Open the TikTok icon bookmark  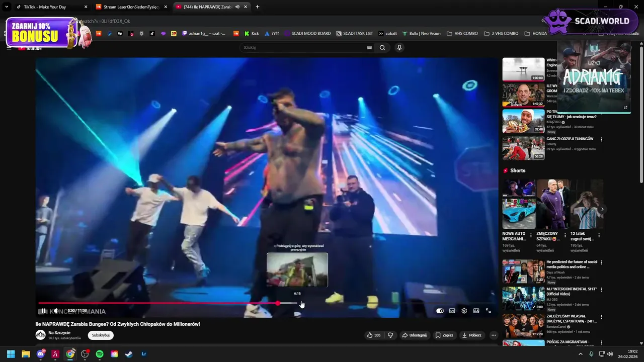point(152,34)
